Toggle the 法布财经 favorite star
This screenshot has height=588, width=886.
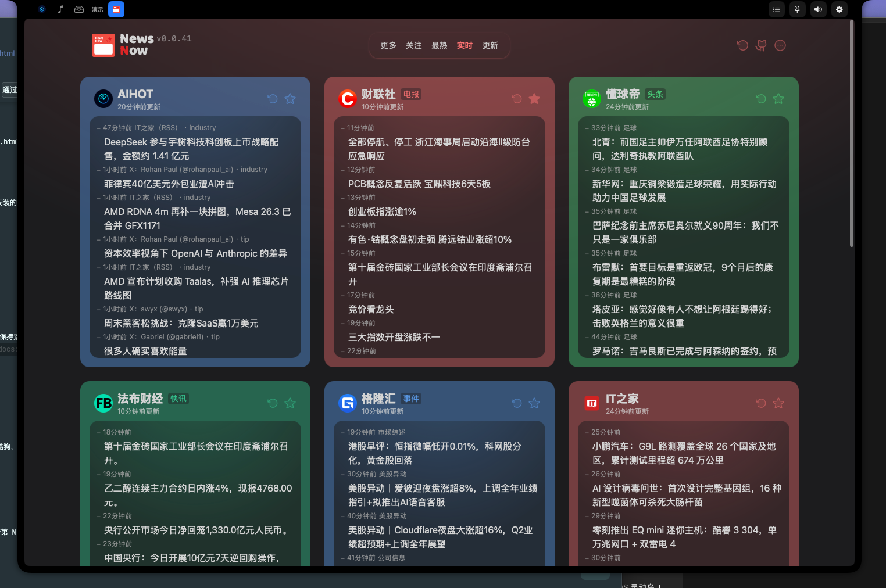pyautogui.click(x=290, y=403)
